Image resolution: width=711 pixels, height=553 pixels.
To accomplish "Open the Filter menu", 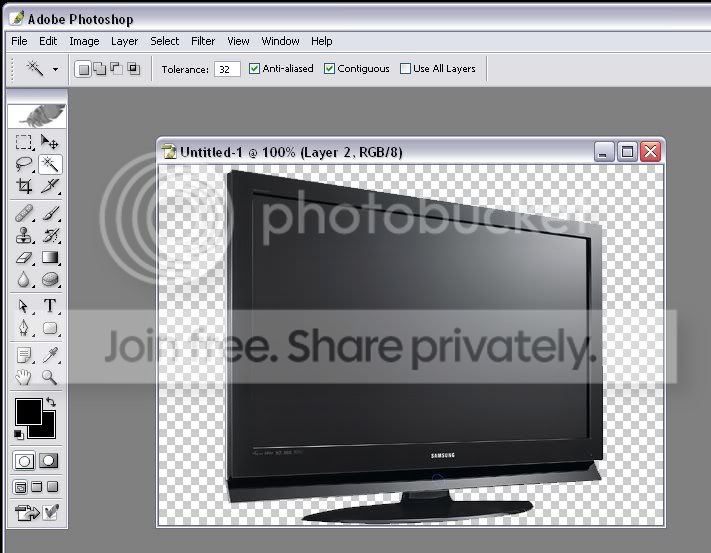I will click(203, 41).
